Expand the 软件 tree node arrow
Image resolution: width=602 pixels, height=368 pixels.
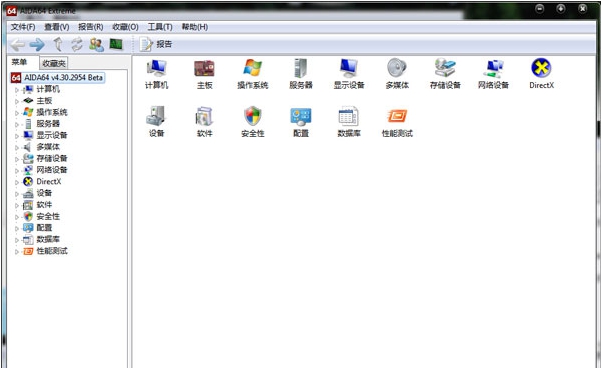(17, 206)
